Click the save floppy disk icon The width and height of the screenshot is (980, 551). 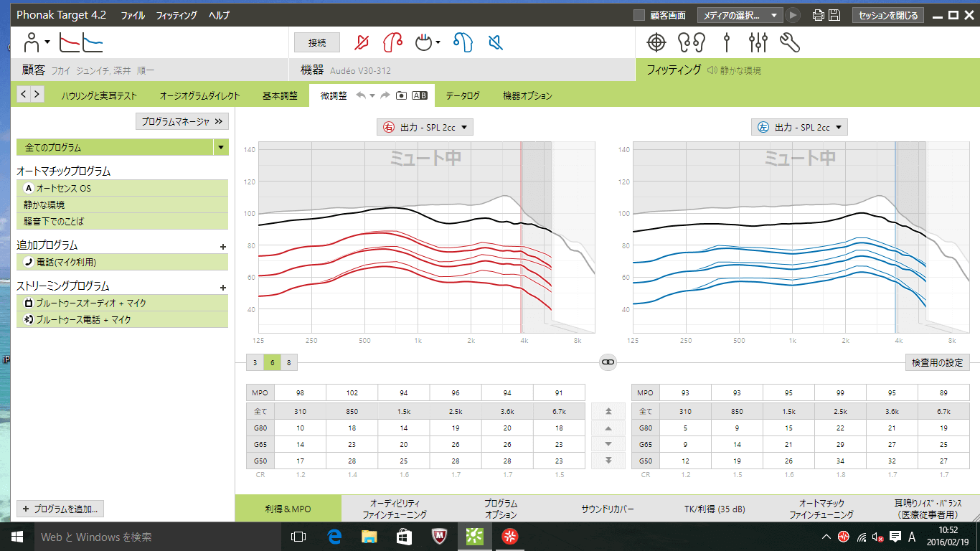coord(834,15)
